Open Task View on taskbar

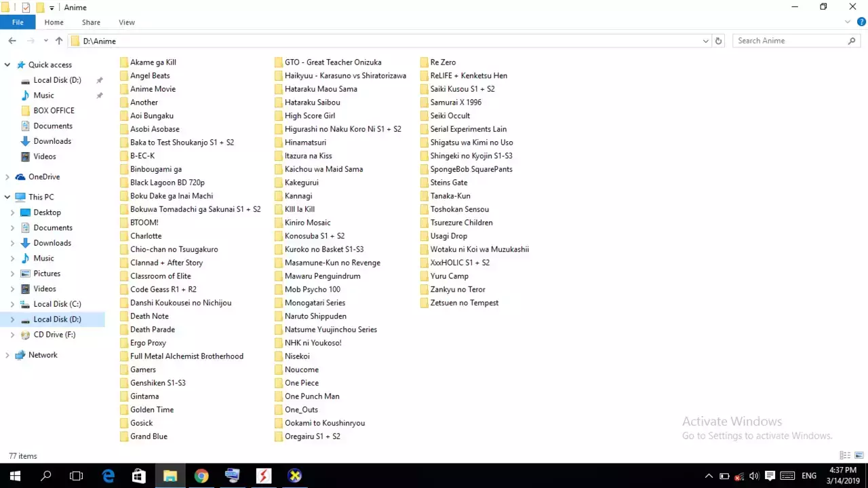coord(77,476)
